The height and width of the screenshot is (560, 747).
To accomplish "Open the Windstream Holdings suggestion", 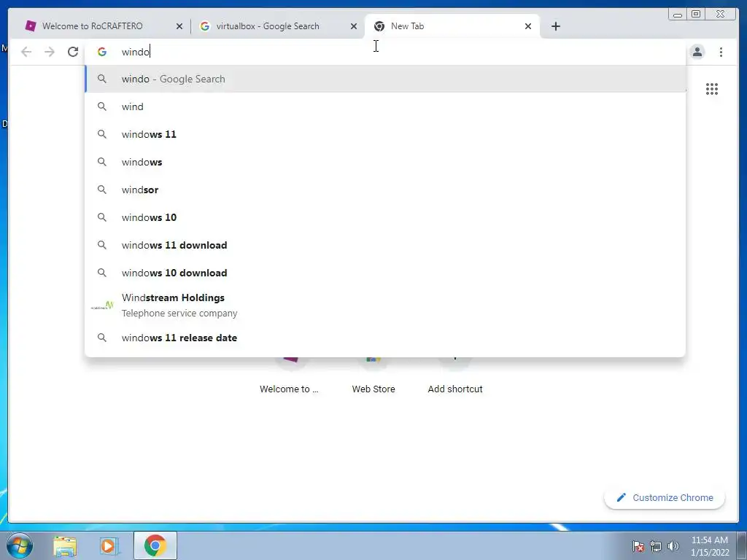I will click(x=385, y=306).
